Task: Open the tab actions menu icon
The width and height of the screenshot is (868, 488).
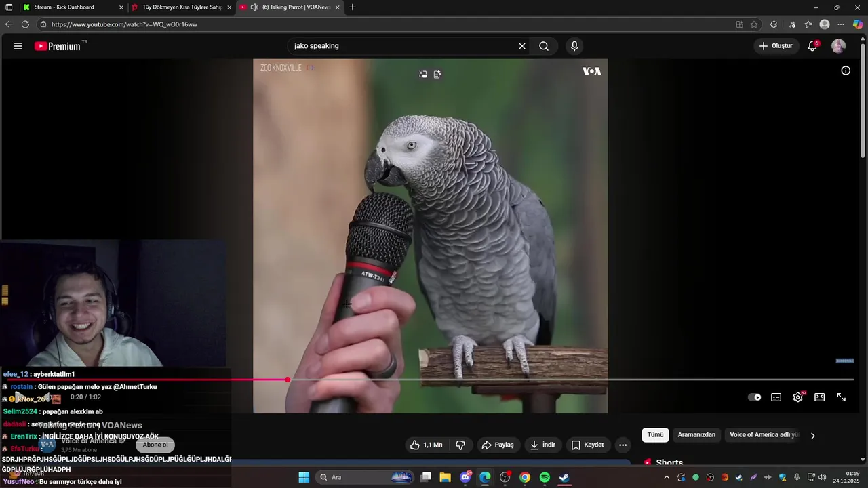Action: coord(9,7)
